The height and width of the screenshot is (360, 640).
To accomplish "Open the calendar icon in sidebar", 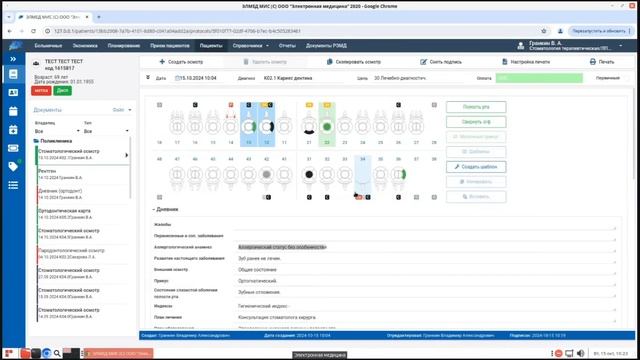I will tap(13, 111).
